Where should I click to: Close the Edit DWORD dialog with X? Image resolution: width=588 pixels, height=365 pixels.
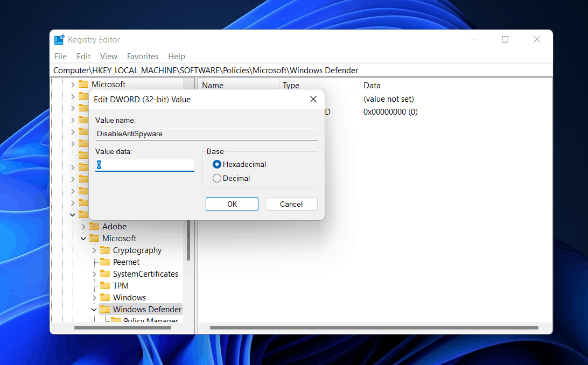(x=313, y=99)
